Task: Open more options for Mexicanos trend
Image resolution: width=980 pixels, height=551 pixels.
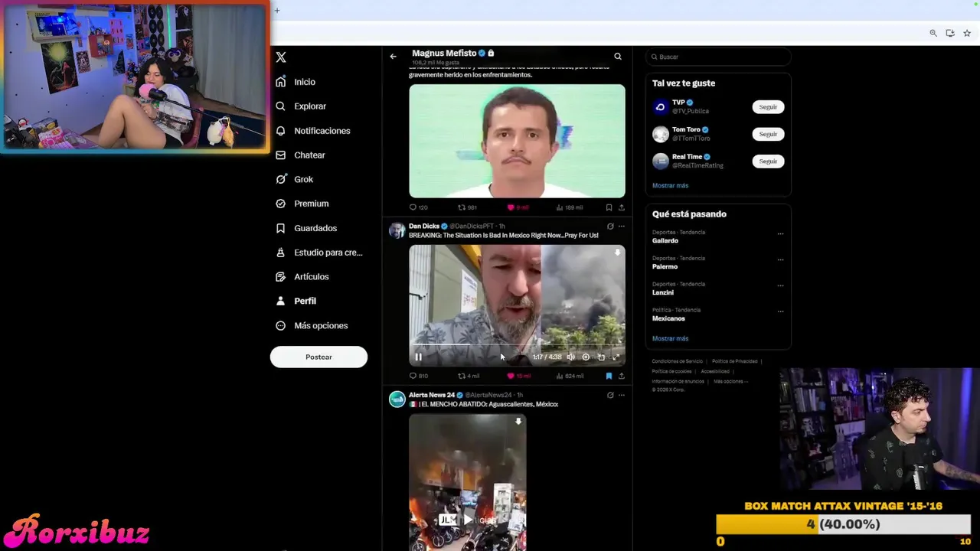Action: coord(780,311)
